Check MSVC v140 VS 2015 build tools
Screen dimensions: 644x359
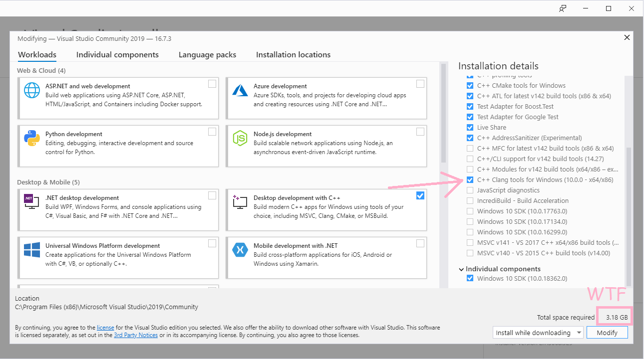[x=470, y=253]
